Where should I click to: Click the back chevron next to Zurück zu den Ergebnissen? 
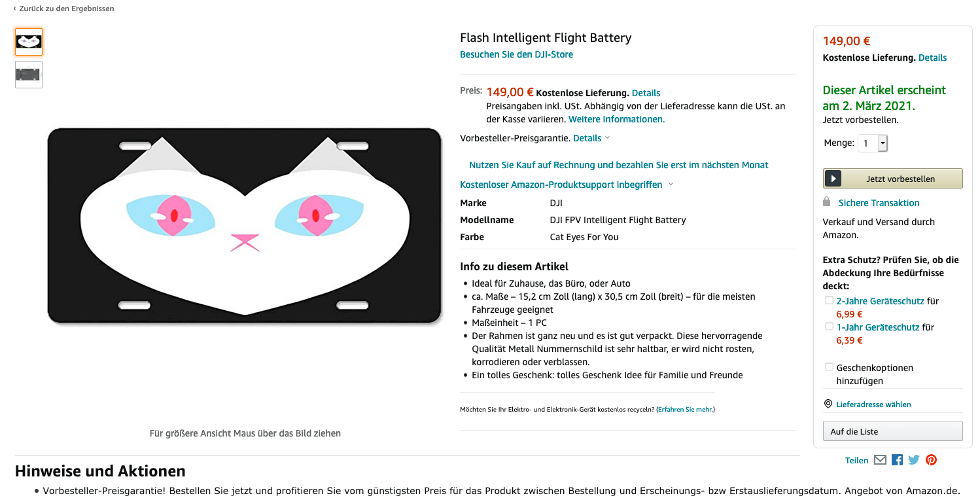point(15,9)
